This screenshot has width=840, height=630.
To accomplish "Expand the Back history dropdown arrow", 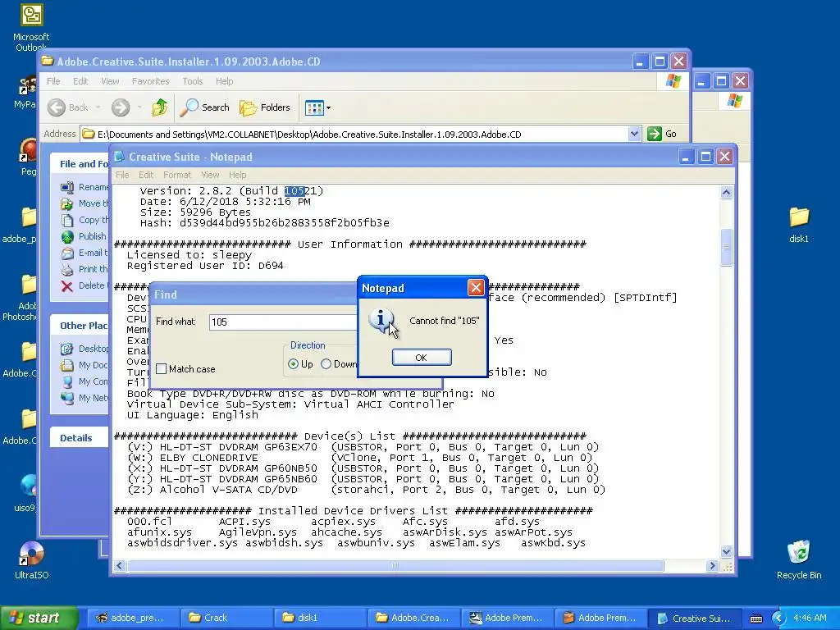I will [x=98, y=107].
